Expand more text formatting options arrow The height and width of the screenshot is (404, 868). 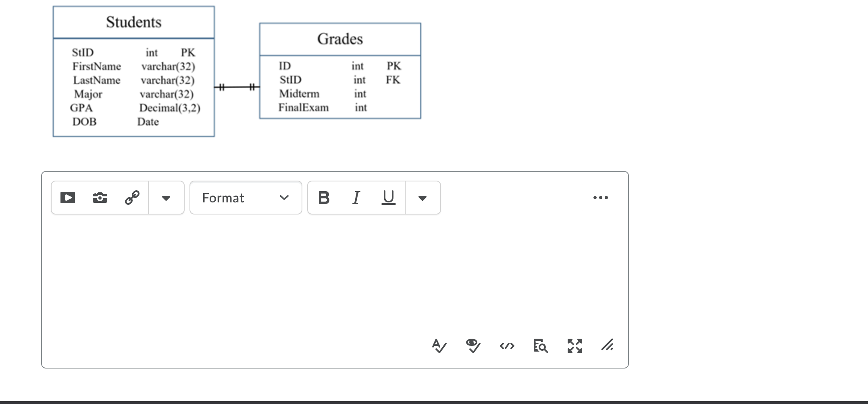tap(423, 198)
